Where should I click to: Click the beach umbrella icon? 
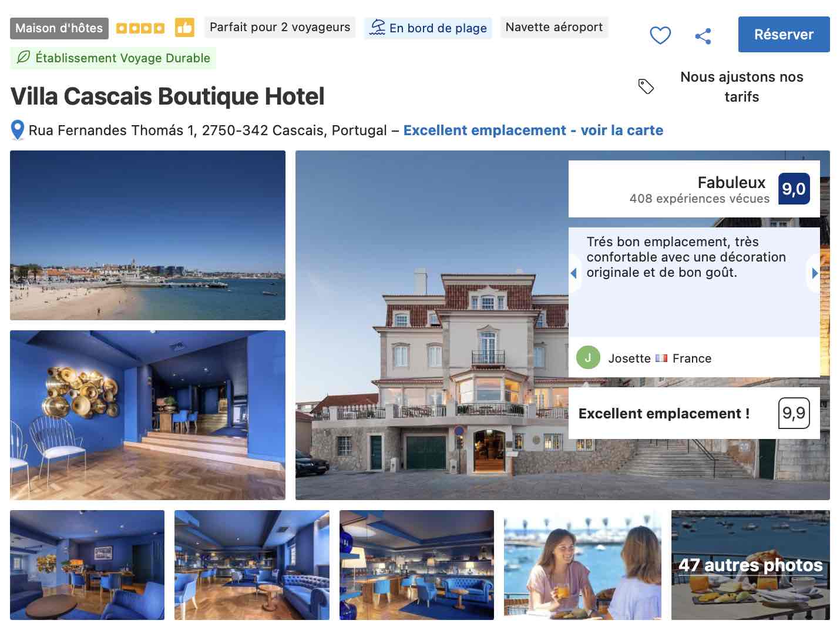click(377, 28)
